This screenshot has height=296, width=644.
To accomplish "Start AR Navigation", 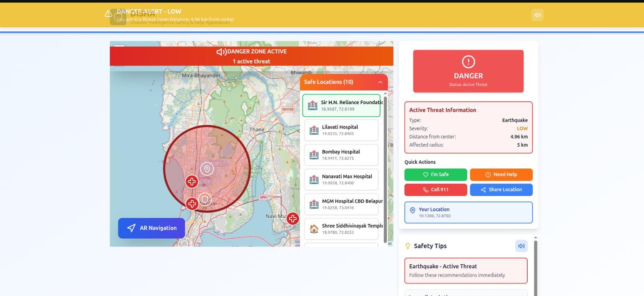I will [152, 228].
